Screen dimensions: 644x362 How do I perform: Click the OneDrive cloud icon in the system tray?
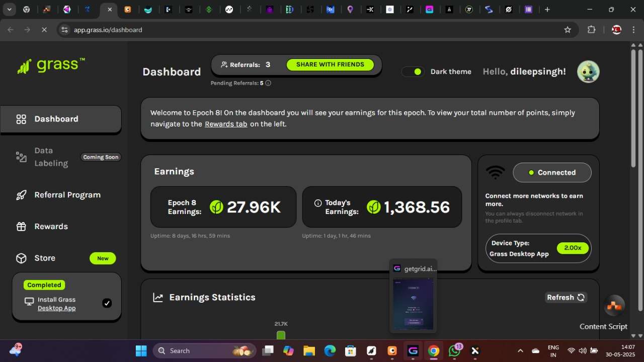pyautogui.click(x=536, y=351)
